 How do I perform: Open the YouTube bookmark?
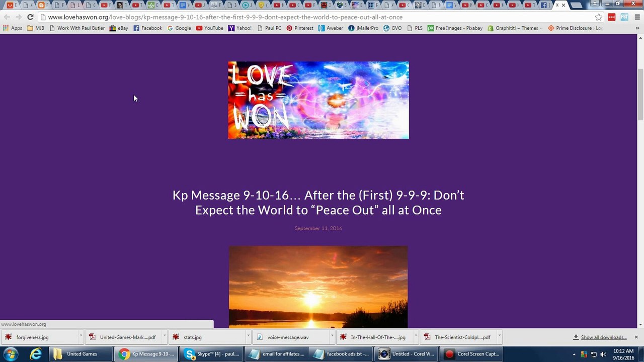(209, 28)
